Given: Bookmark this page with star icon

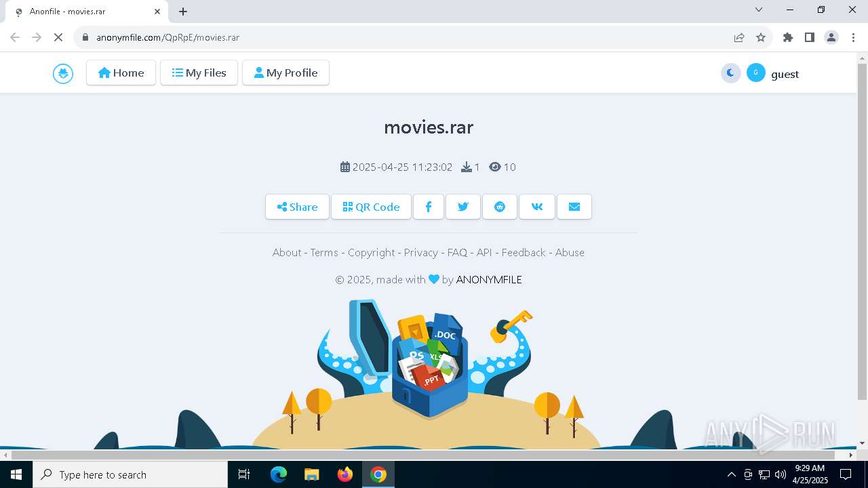Looking at the screenshot, I should 761,37.
